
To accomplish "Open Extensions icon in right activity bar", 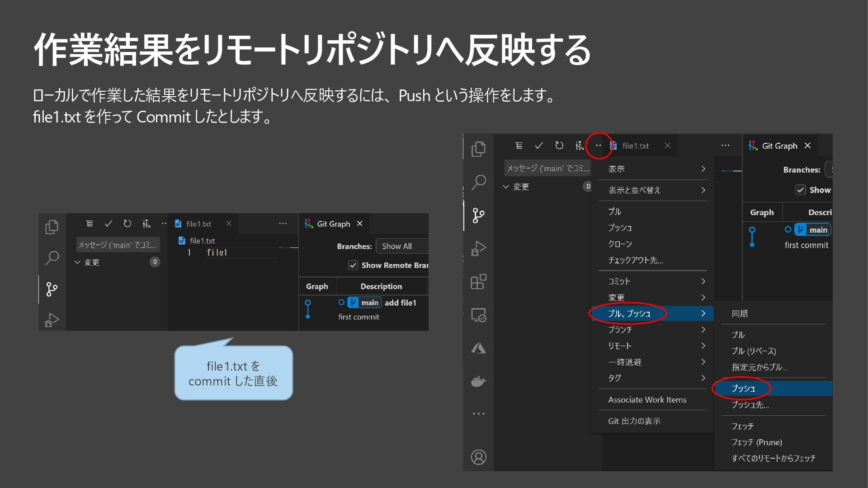I will 478,282.
